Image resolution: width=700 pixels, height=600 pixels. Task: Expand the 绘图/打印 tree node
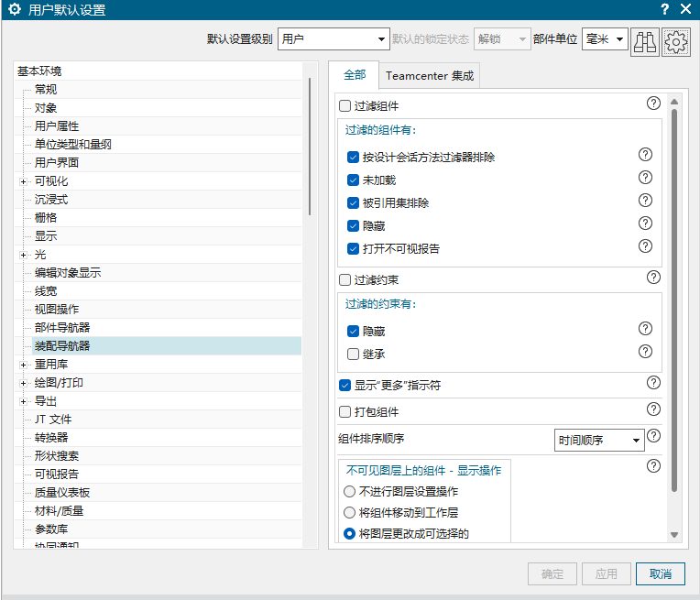23,384
